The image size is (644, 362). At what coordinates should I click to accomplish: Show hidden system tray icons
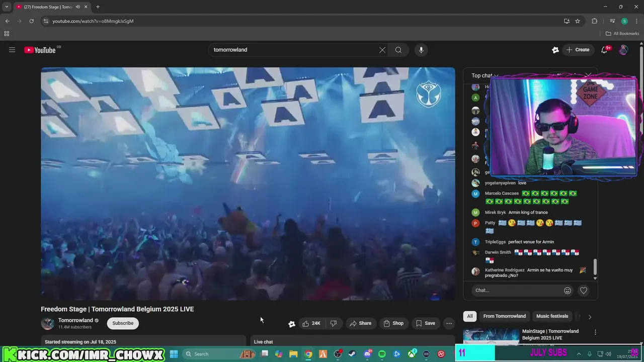(x=579, y=354)
